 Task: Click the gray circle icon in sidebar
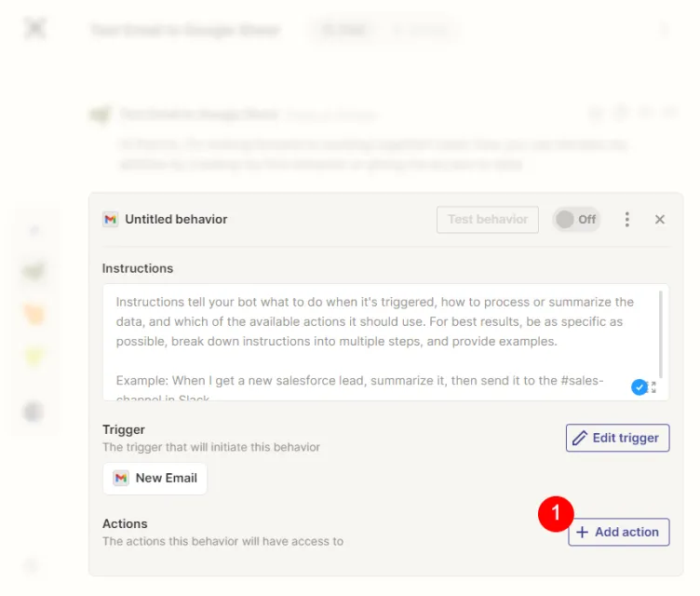tap(34, 411)
